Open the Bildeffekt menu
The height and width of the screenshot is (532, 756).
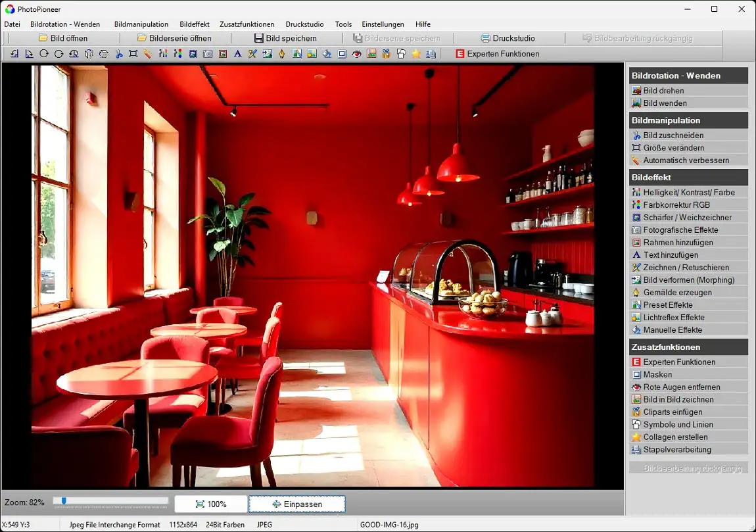point(194,24)
